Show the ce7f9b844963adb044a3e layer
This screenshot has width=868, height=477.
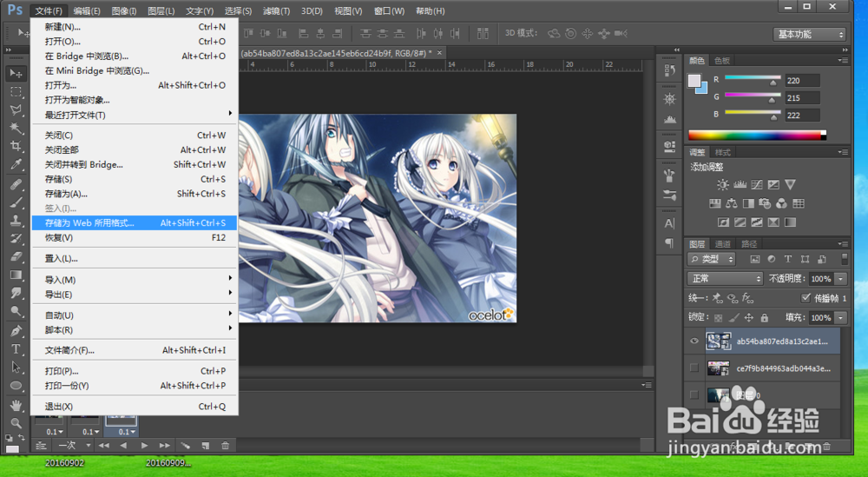(694, 368)
